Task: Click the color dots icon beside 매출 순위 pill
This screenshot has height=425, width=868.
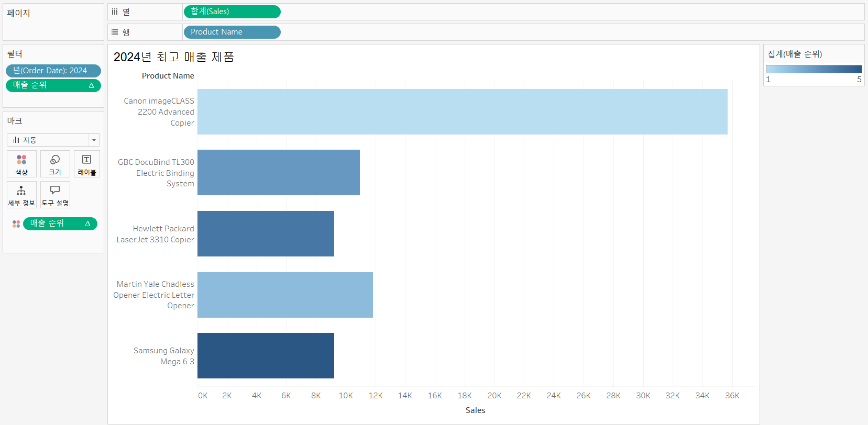Action: [16, 223]
